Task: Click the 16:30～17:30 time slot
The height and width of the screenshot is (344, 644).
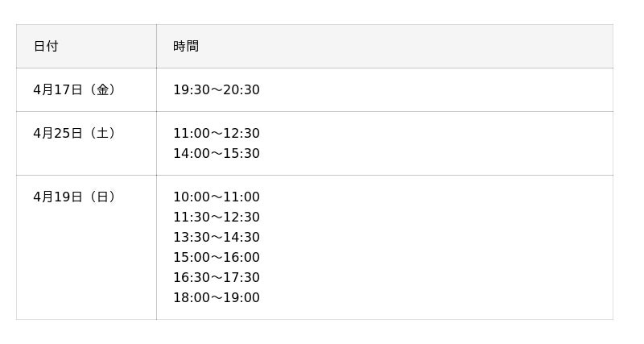Action: [x=216, y=277]
